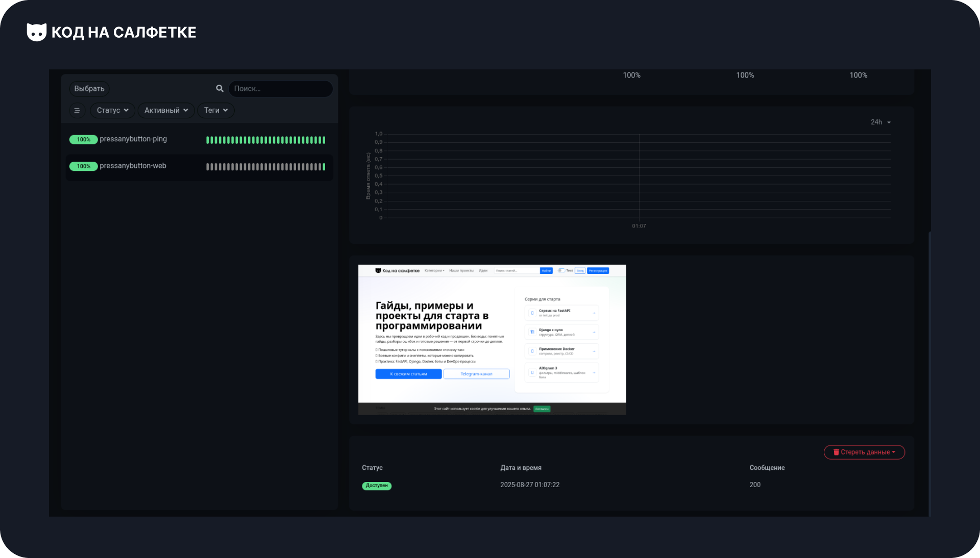Expand the Активный filter dropdown
This screenshot has width=980, height=558.
pyautogui.click(x=166, y=110)
